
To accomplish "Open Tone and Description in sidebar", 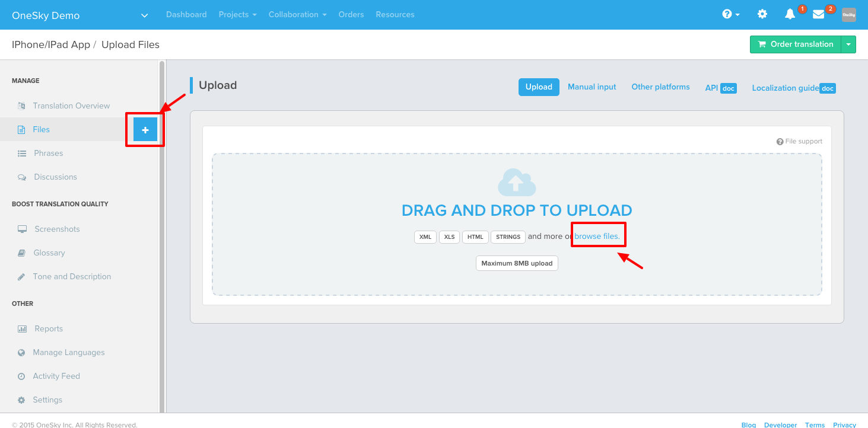I will 72,276.
